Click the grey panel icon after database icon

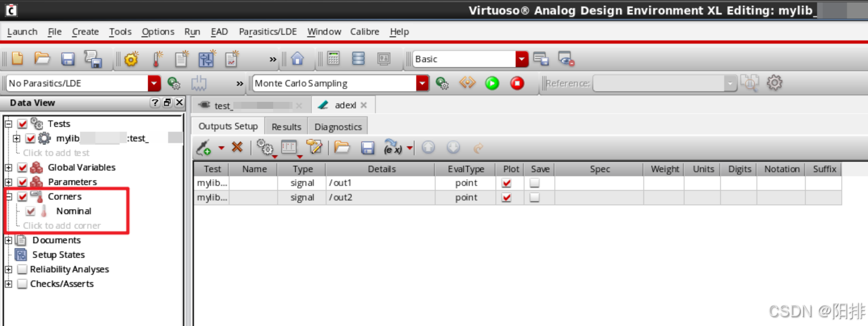coord(384,58)
